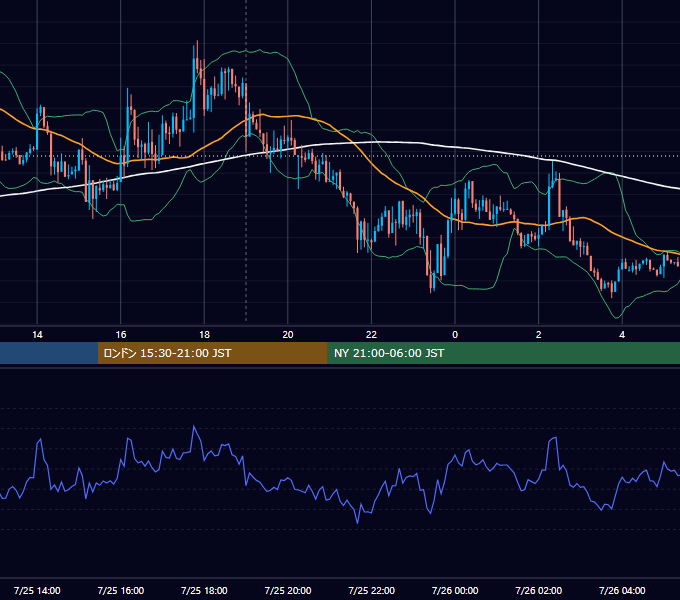Click the 22 hour tick label
The image size is (680, 600).
pos(371,335)
